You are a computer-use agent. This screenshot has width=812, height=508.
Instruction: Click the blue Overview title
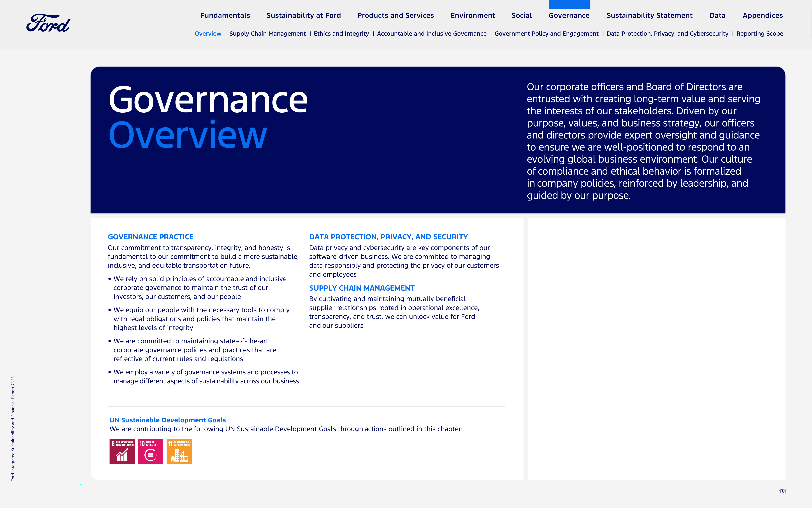coord(188,134)
